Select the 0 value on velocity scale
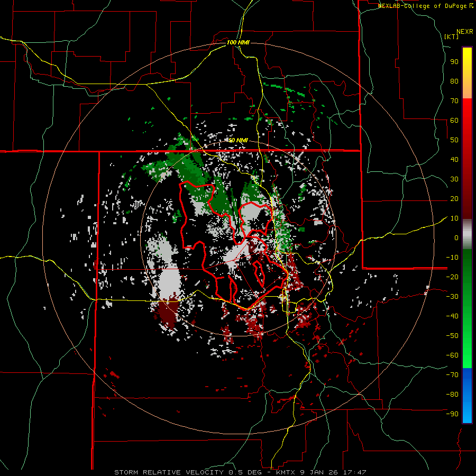Viewport: 476px width, 476px height. click(x=456, y=238)
